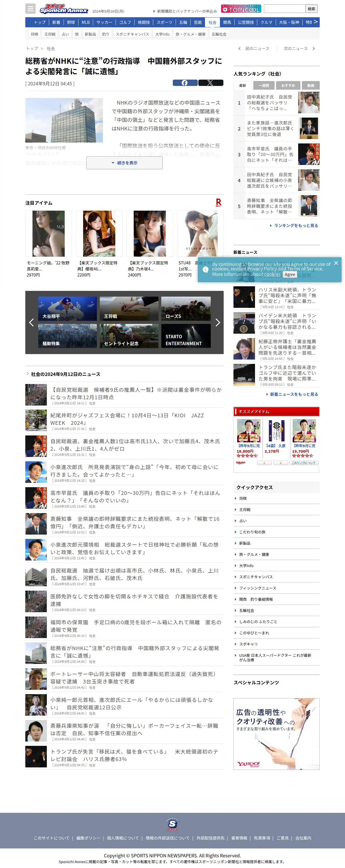Viewport: 345px width, 868px height.
Task: Open フィッシングニュース in quick access
Action: [x=258, y=588]
